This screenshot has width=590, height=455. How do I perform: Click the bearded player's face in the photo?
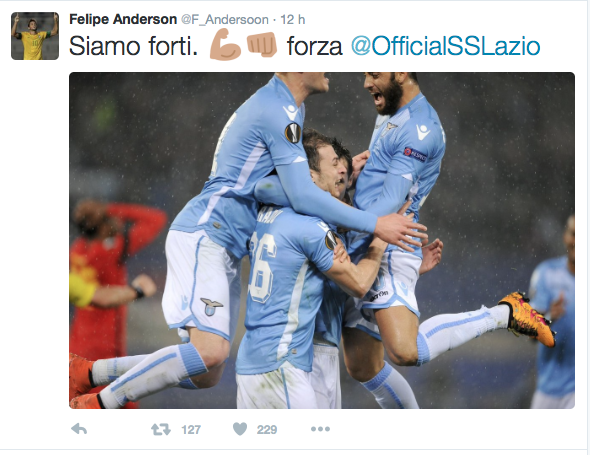point(386,92)
